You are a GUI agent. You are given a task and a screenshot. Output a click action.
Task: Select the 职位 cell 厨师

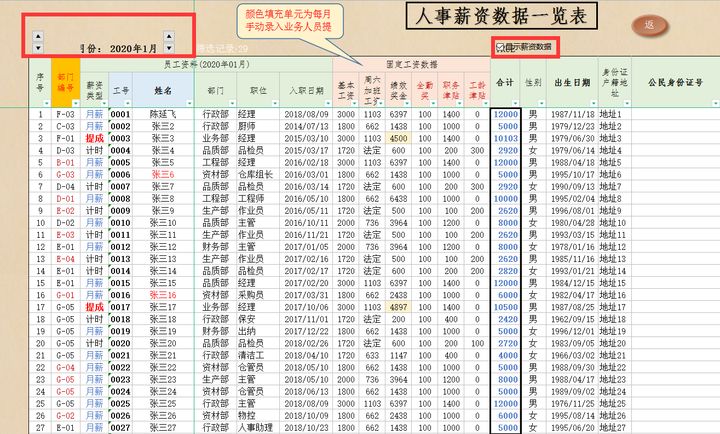(x=258, y=126)
